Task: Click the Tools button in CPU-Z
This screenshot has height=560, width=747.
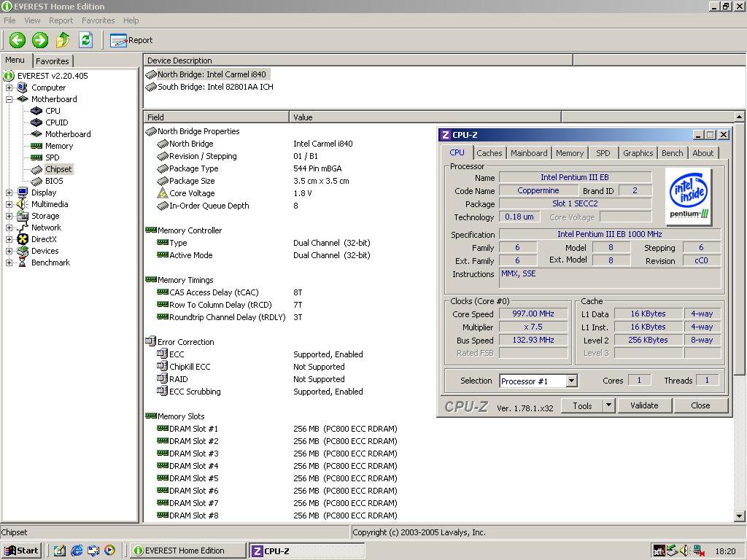Action: [582, 405]
